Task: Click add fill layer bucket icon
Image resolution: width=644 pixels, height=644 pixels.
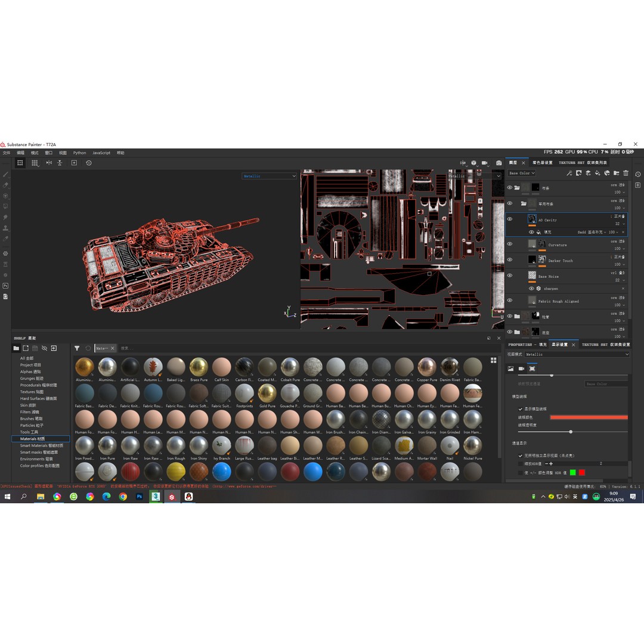Action: [x=597, y=174]
